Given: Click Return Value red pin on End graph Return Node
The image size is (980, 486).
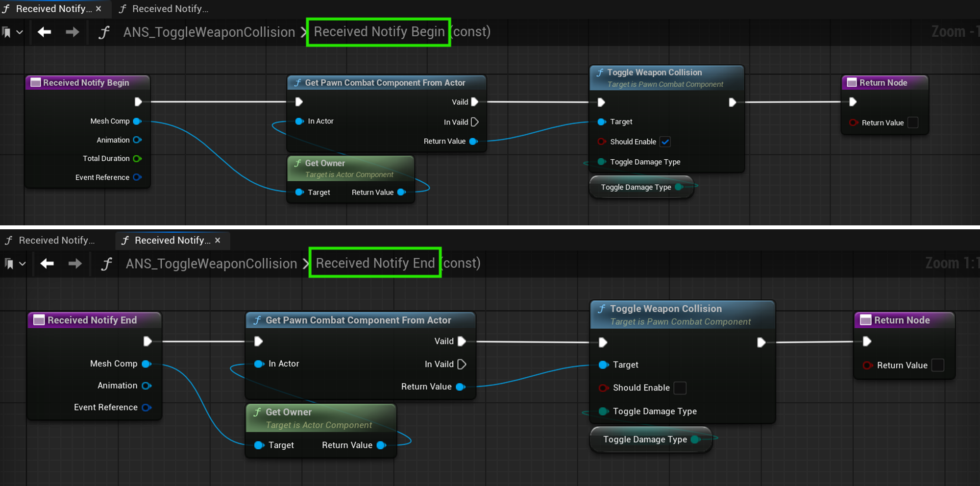Looking at the screenshot, I should 868,365.
